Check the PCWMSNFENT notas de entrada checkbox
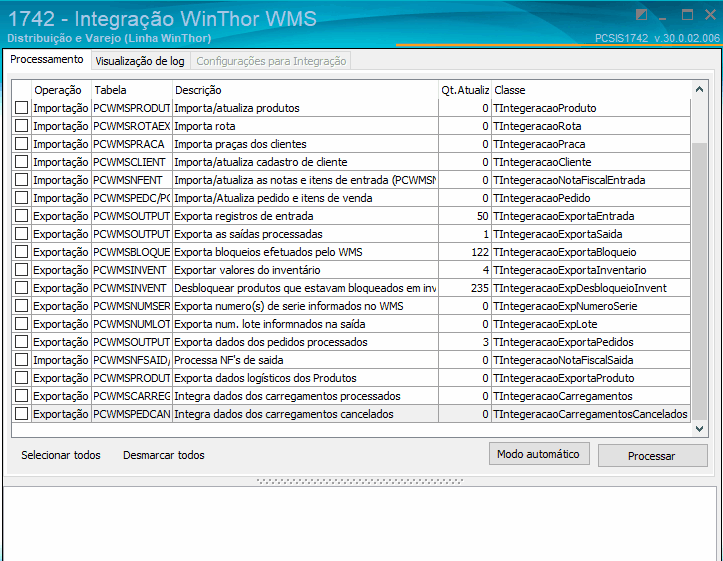The width and height of the screenshot is (723, 561). coord(21,180)
